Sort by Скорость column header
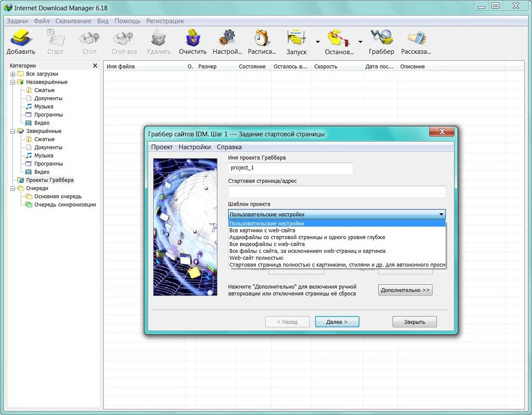The width and height of the screenshot is (532, 415). click(x=337, y=67)
